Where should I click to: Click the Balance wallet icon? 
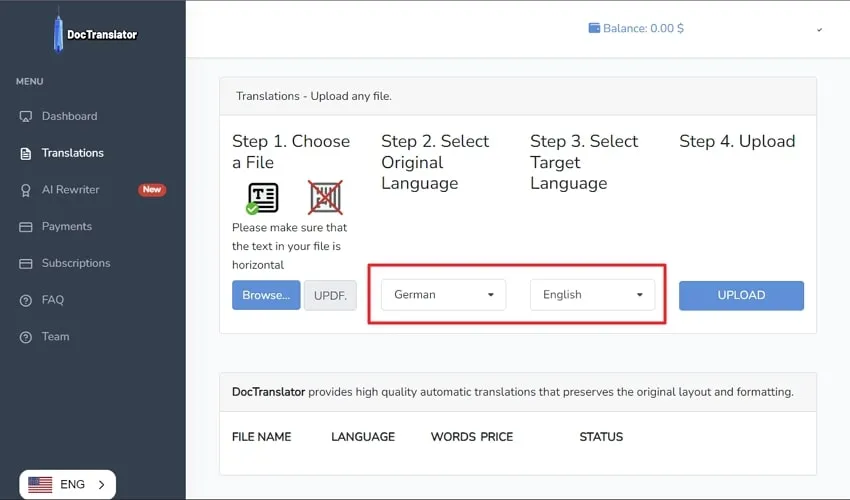coord(594,28)
